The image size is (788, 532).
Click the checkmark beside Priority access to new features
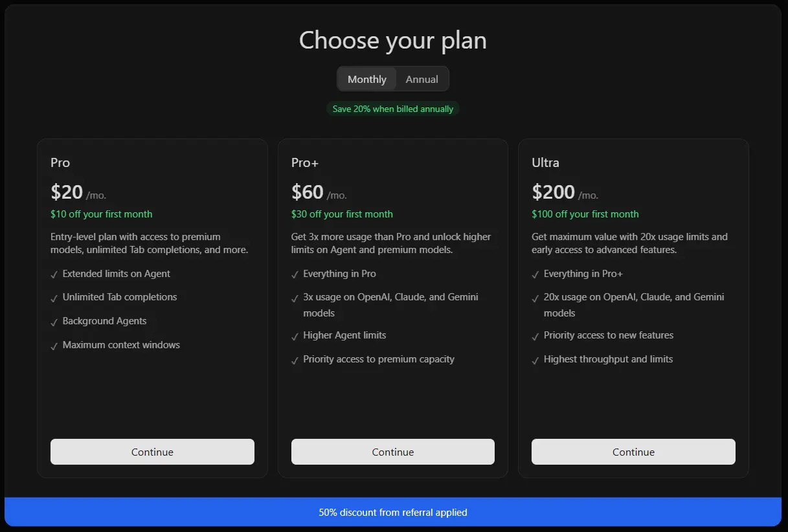535,336
